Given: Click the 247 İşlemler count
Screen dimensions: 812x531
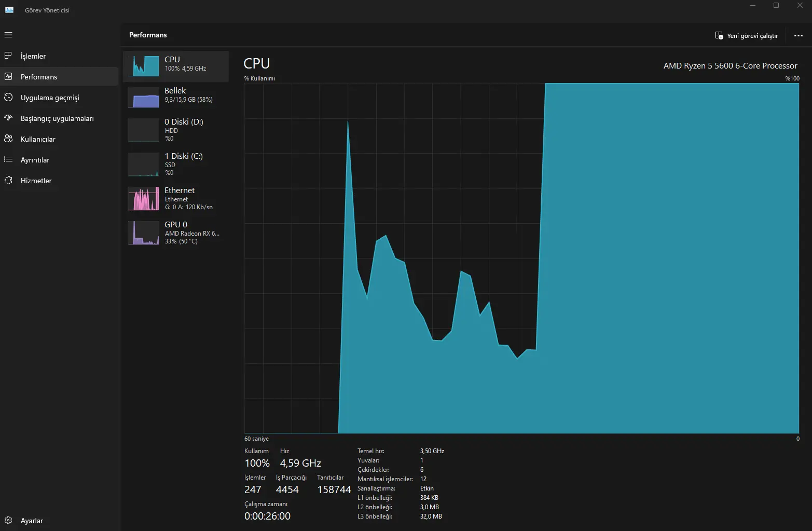Looking at the screenshot, I should 253,489.
